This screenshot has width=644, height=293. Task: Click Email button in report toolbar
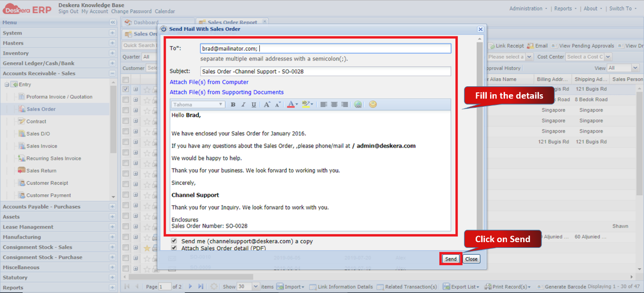537,46
